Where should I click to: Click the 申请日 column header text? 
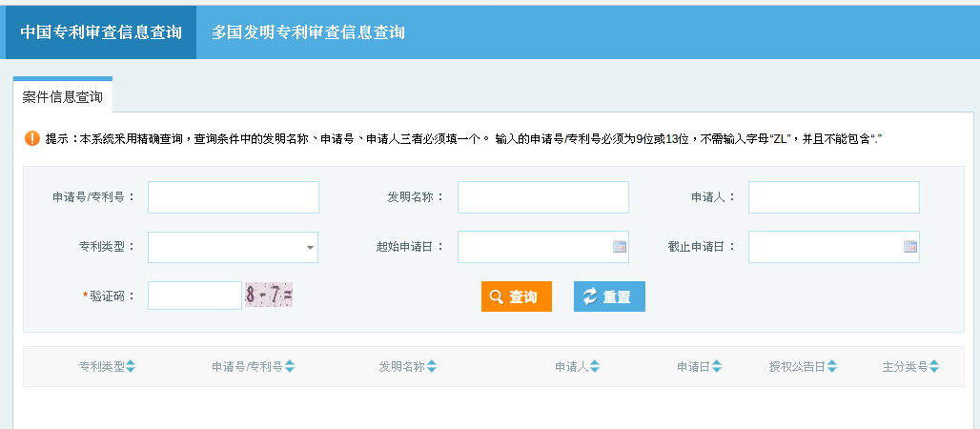(693, 367)
